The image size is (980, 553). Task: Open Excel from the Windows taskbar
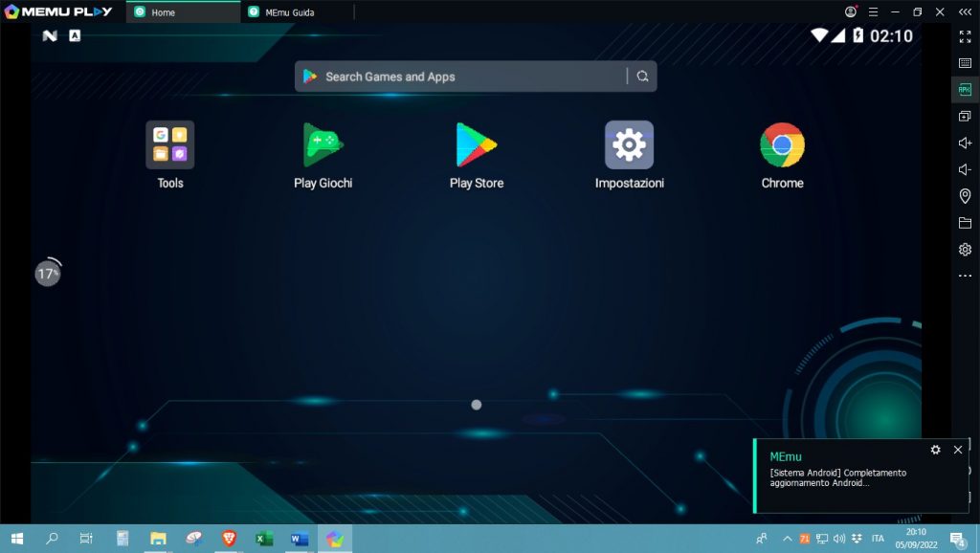pyautogui.click(x=264, y=539)
